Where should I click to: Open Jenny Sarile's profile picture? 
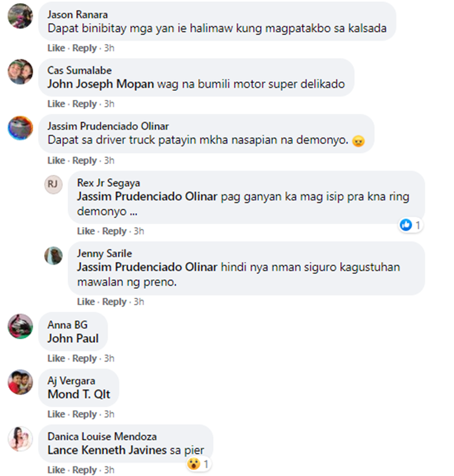point(53,256)
